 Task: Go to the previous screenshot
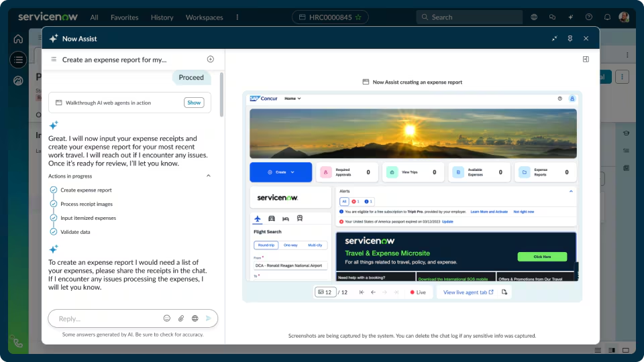point(373,292)
